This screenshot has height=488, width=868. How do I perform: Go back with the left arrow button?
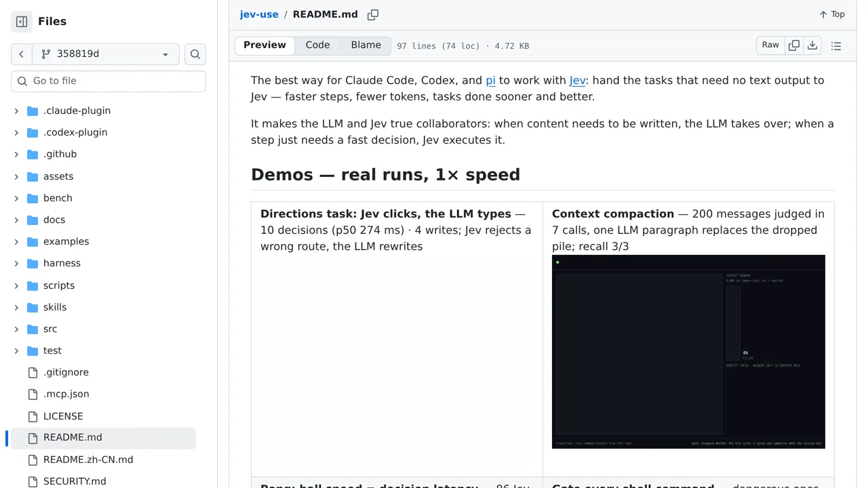tap(21, 54)
